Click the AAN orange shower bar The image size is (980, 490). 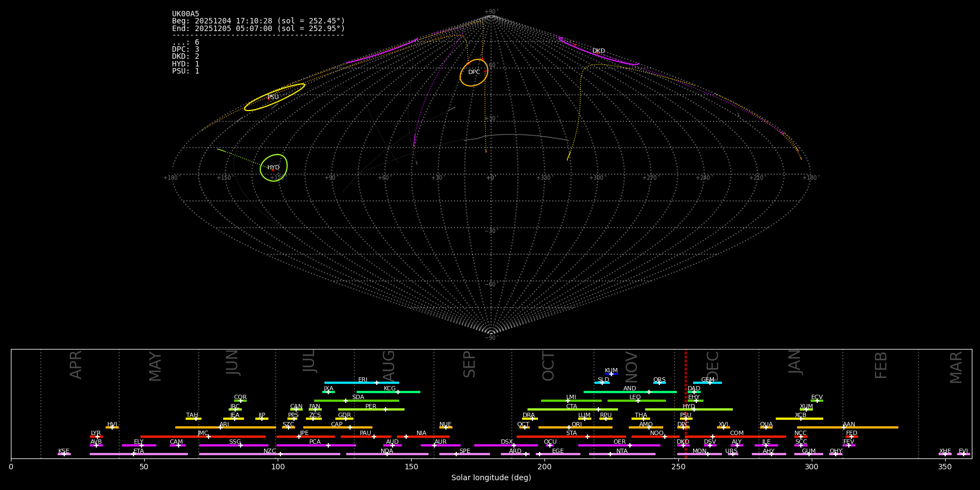tap(847, 427)
